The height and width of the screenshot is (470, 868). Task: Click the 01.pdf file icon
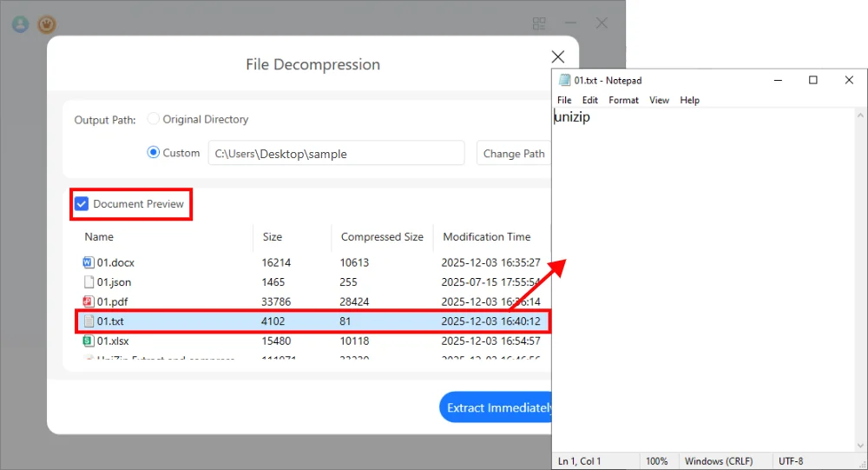click(88, 301)
